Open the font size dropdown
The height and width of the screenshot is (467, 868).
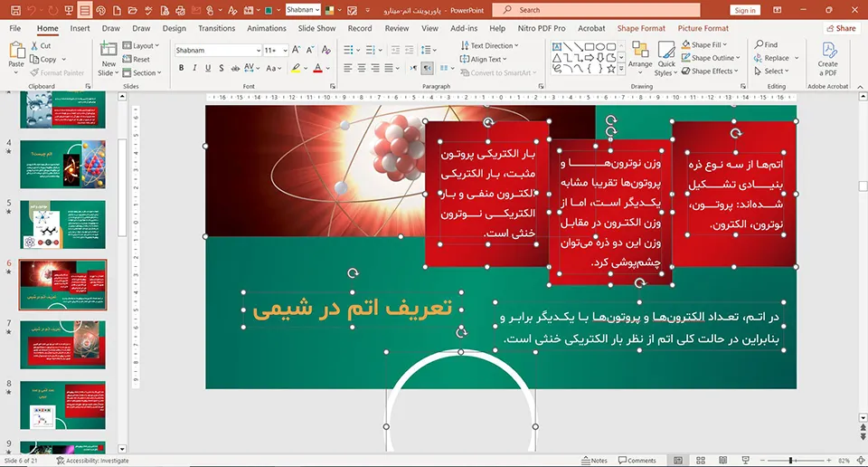pyautogui.click(x=285, y=51)
